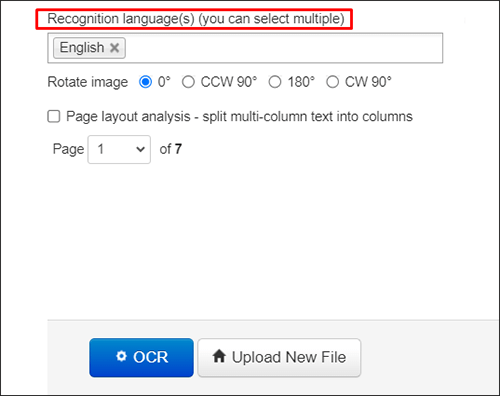The height and width of the screenshot is (396, 500).
Task: Select the CW 90° rotation option
Action: 333,82
